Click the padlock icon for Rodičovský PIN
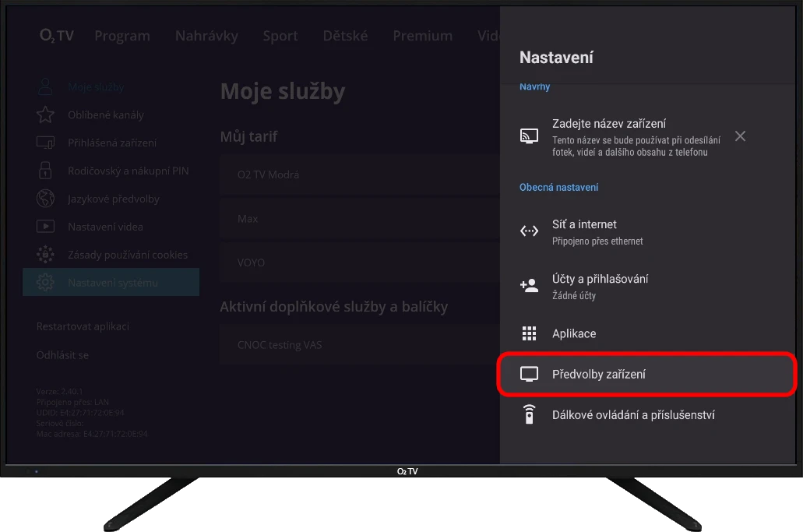Viewport: 803px width, 532px height. coord(45,171)
